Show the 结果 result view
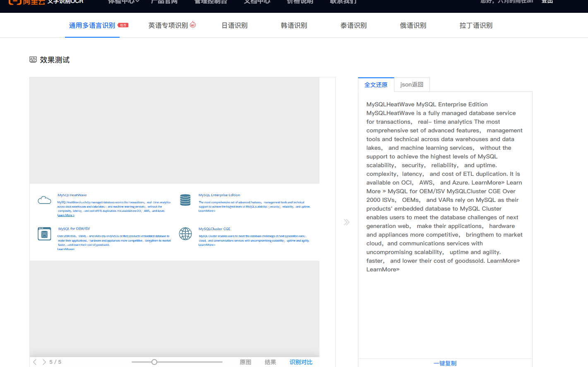588x367 pixels. [x=270, y=362]
